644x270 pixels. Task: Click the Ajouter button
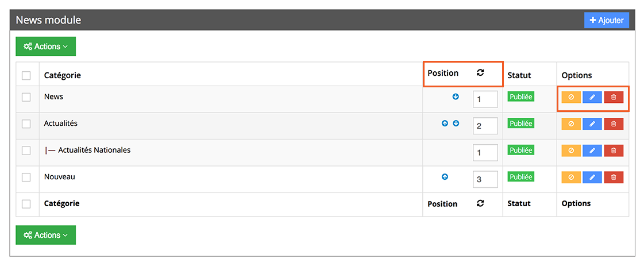click(607, 20)
